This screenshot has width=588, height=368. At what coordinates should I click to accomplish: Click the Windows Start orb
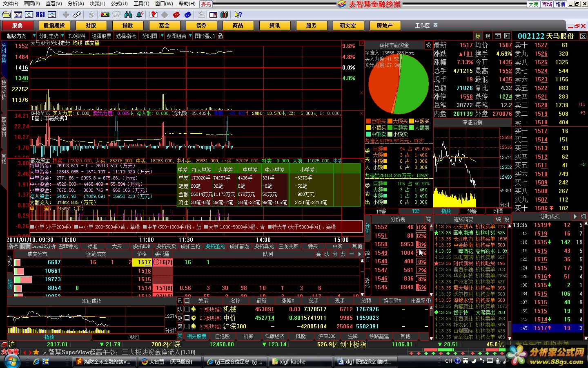[x=11, y=361]
